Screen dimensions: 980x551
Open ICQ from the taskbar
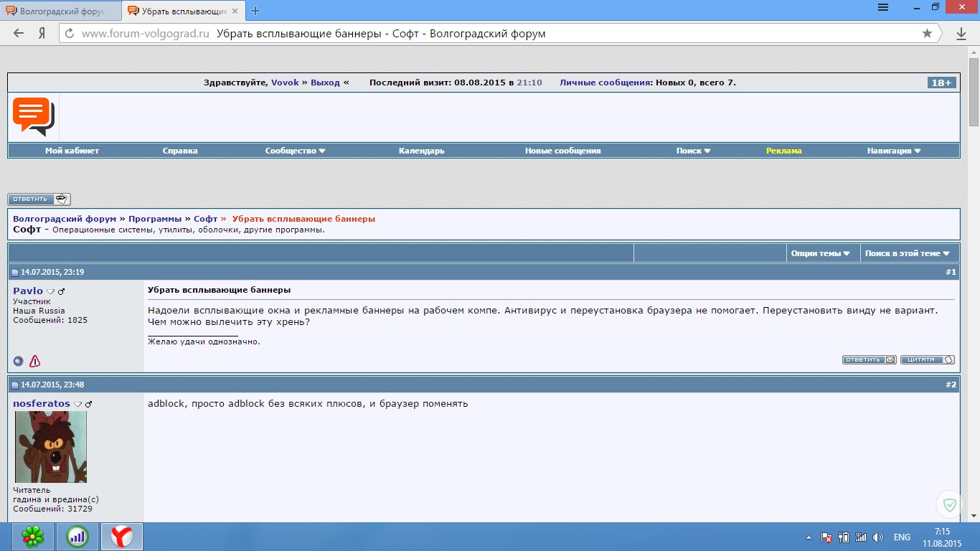click(x=33, y=536)
